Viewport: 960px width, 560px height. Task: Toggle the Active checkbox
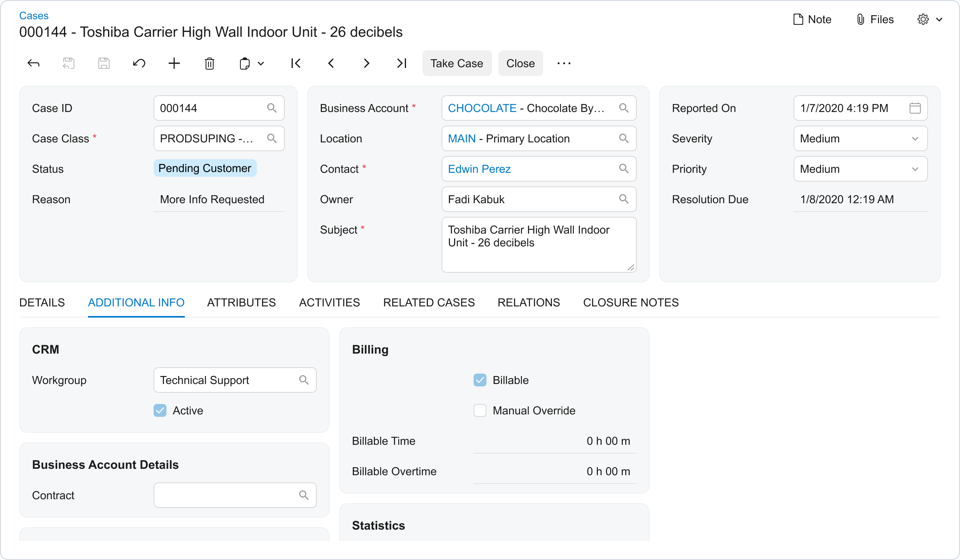(x=160, y=410)
